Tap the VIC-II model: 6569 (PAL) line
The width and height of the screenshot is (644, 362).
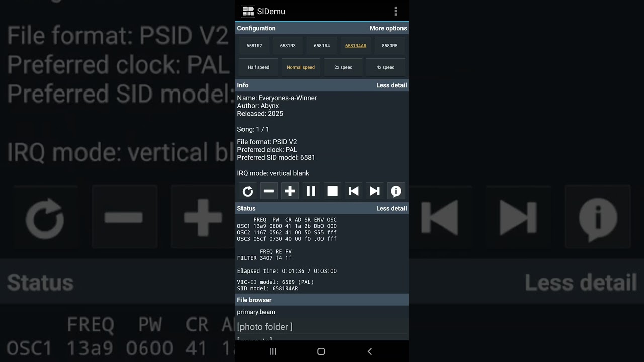click(x=276, y=282)
